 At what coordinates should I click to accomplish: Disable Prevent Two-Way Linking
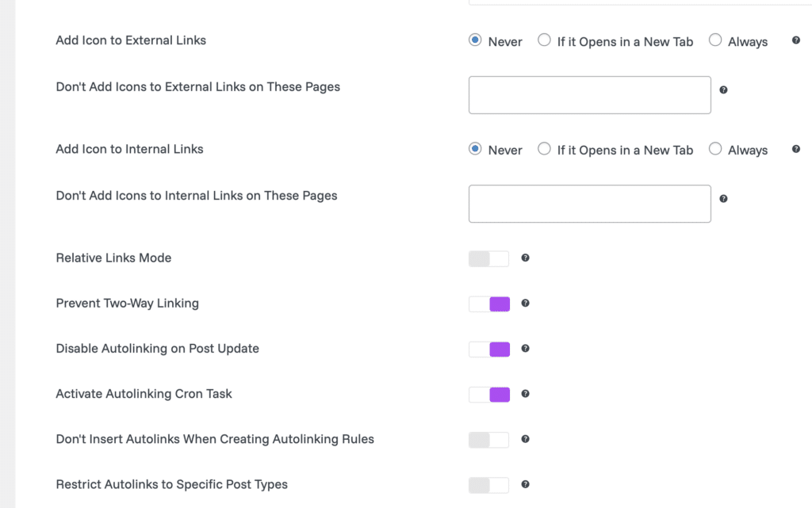[489, 303]
